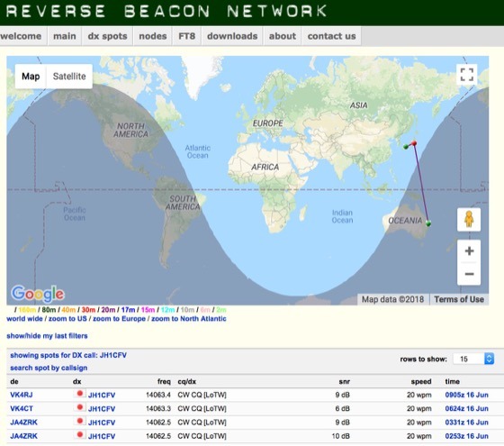Toggle the 2m band filter

coord(221,310)
